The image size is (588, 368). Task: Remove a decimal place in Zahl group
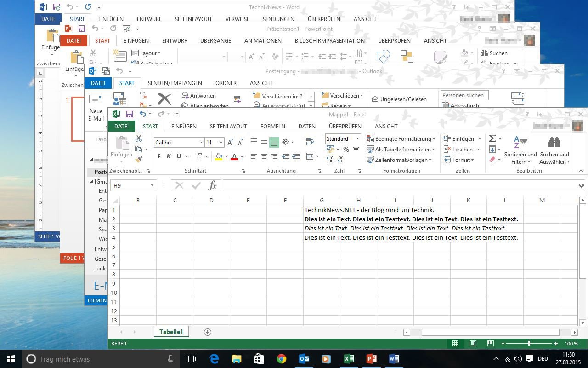click(340, 160)
